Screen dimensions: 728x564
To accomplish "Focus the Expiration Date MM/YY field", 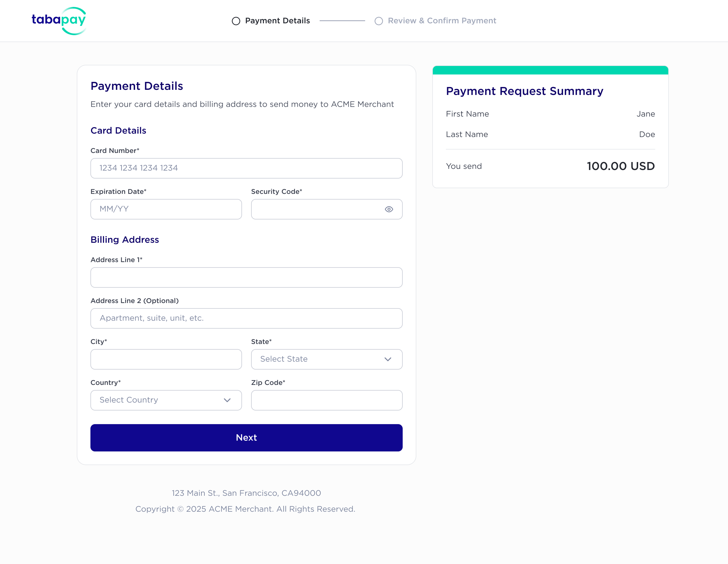I will coord(166,209).
